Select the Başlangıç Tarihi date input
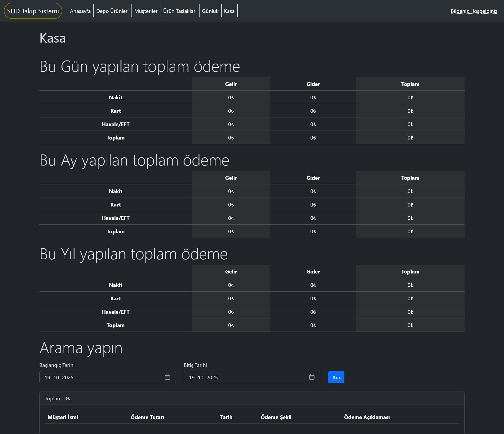This screenshot has height=434, width=504. [100, 377]
